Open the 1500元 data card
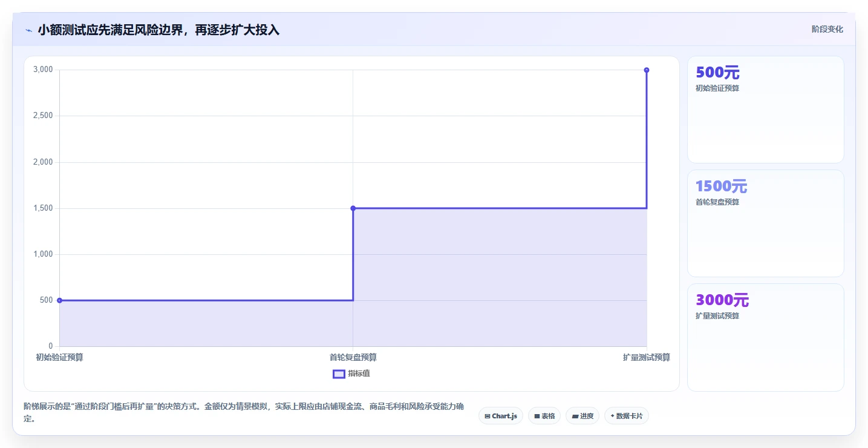This screenshot has width=868, height=448. click(765, 223)
